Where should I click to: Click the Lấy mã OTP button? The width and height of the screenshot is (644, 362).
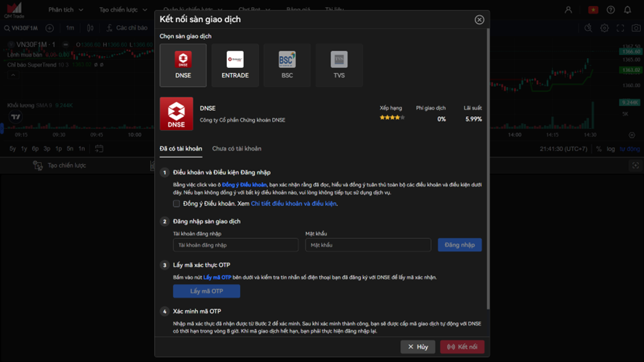(x=207, y=291)
